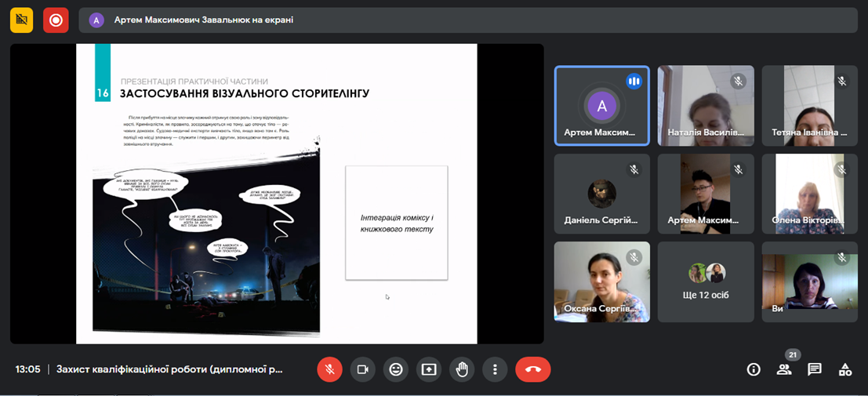The image size is (868, 396).
Task: Click the Артем Максимович Завальнюк на екрані banner text
Action: (204, 20)
